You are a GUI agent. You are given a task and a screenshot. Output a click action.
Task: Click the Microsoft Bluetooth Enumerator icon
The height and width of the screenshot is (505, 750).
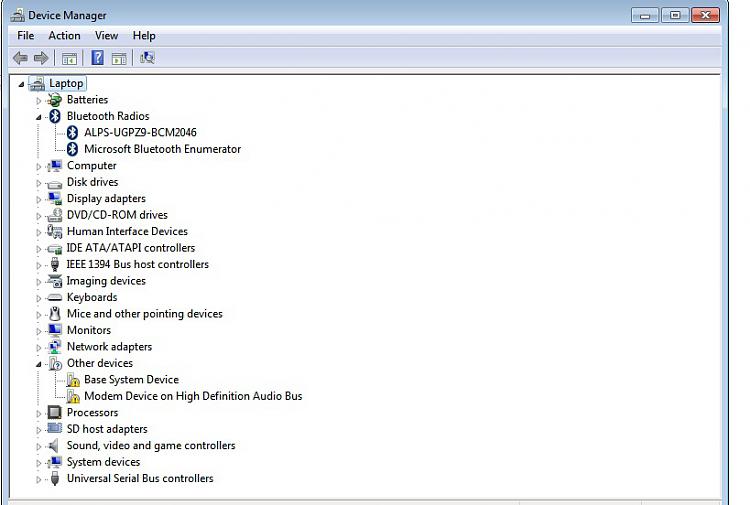[x=72, y=149]
